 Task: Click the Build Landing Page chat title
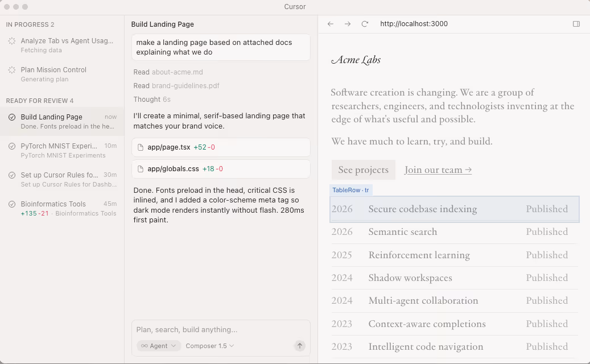[163, 24]
